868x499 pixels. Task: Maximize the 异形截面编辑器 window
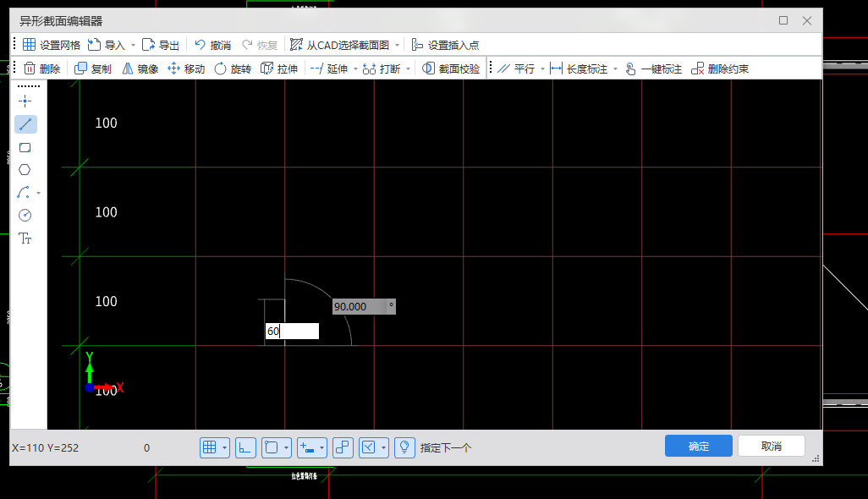(x=783, y=20)
